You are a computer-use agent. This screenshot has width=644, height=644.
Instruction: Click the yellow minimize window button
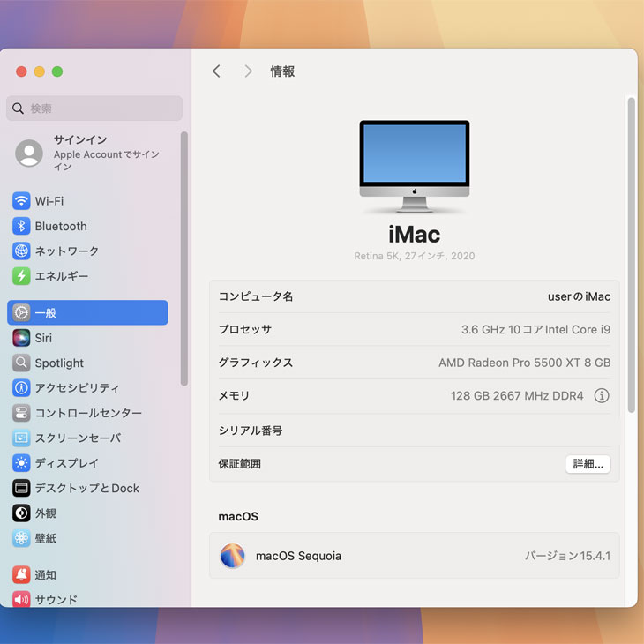40,71
